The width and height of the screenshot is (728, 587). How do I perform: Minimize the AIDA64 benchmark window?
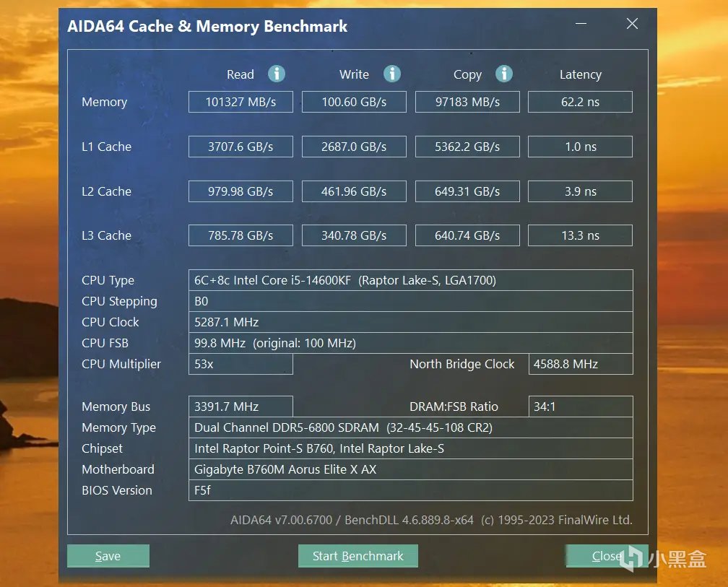click(581, 24)
